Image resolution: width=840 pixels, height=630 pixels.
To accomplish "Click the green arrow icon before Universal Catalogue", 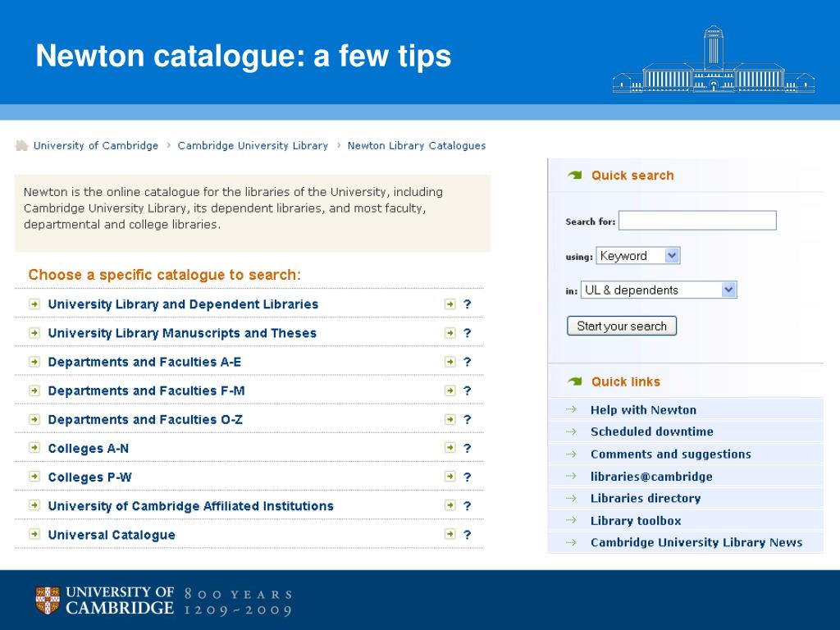I will (x=34, y=534).
